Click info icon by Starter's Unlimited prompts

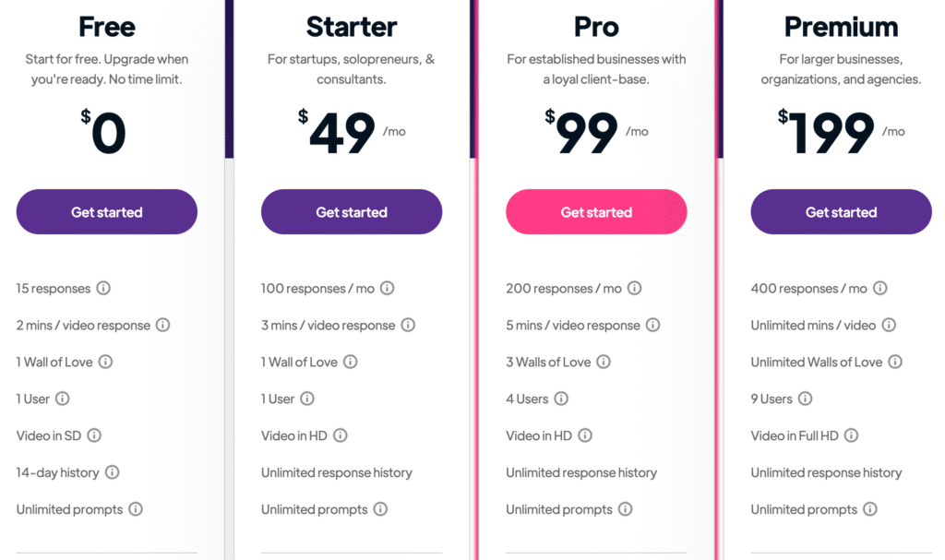pos(381,508)
